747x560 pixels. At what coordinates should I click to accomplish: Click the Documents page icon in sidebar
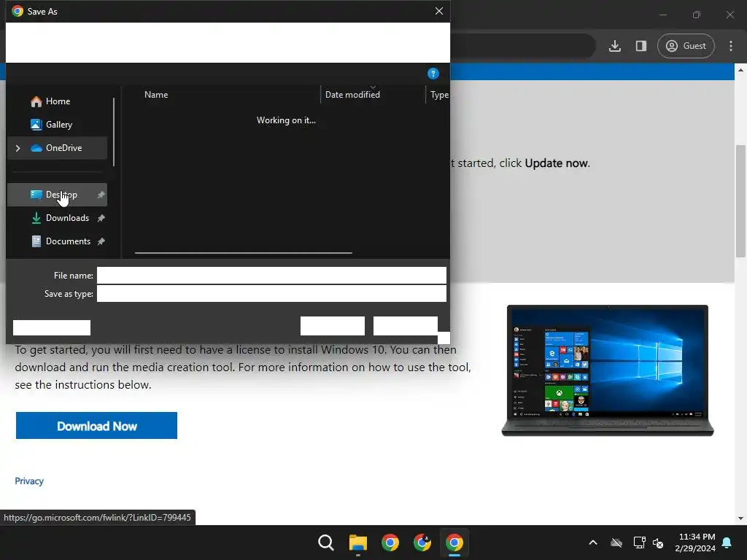pyautogui.click(x=36, y=241)
